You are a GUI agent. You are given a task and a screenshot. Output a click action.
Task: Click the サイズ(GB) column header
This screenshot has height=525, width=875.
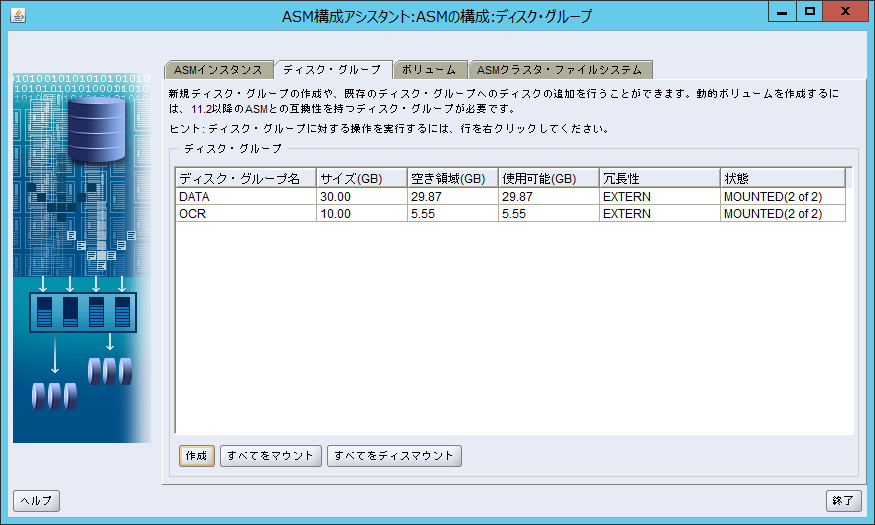click(362, 179)
